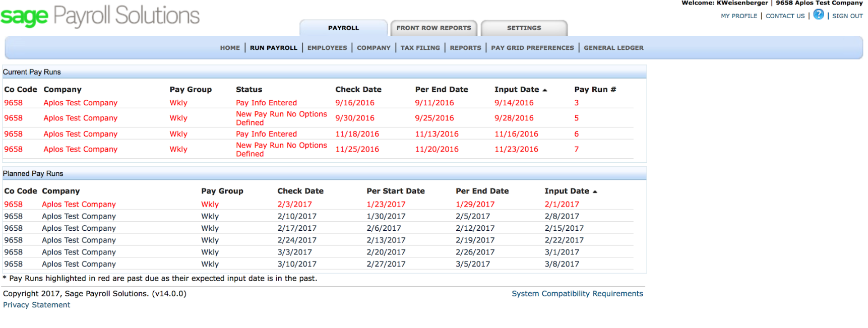Click pay run number 7
The image size is (868, 328).
(x=577, y=149)
